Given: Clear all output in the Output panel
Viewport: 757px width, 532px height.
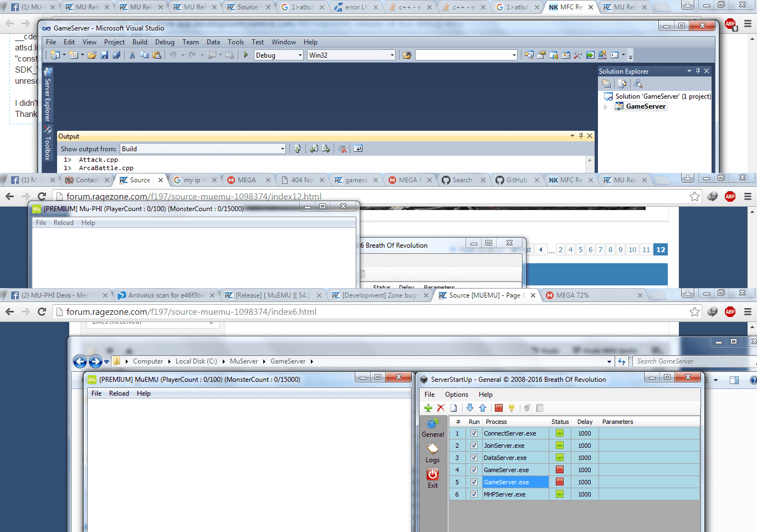Looking at the screenshot, I should pos(342,149).
